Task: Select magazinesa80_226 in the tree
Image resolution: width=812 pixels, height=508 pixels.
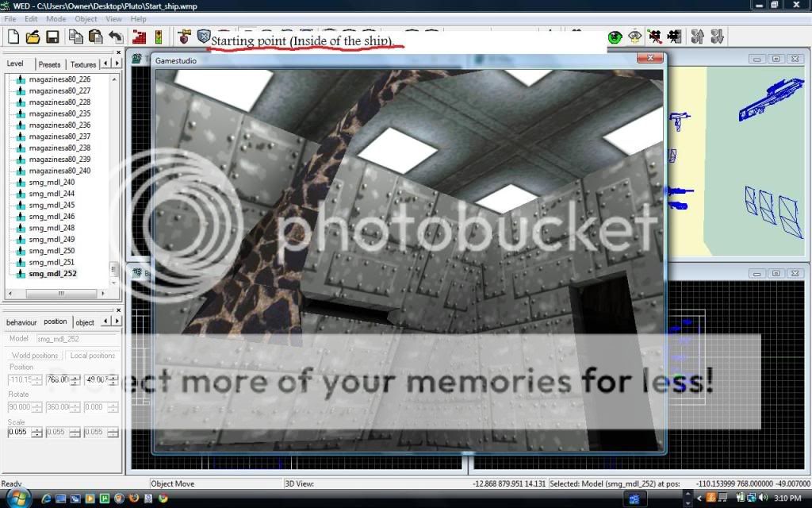Action: click(59, 79)
